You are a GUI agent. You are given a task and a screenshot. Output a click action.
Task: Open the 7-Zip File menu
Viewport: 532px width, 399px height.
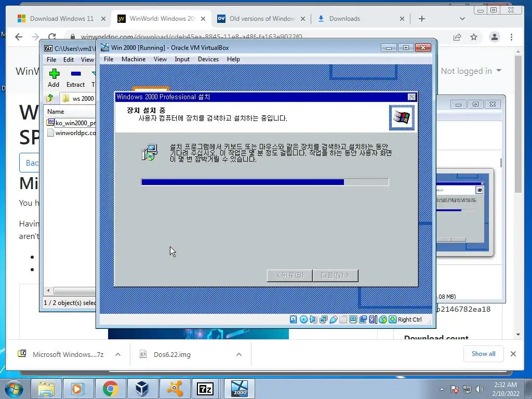click(51, 60)
